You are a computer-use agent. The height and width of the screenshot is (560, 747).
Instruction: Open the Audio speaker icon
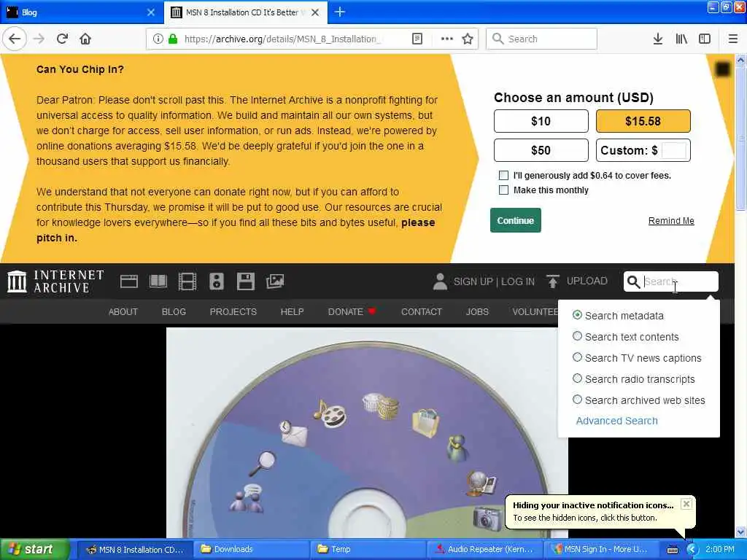tap(216, 281)
